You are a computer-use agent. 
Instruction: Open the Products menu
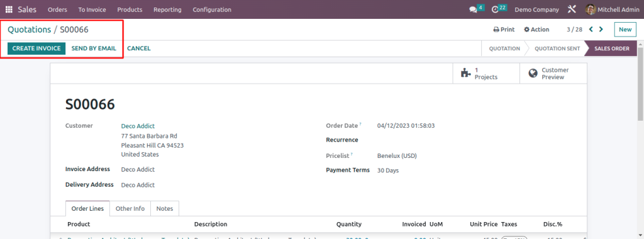point(130,9)
